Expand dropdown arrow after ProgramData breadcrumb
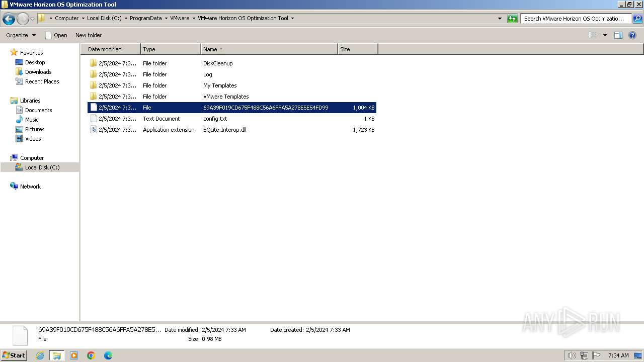 point(166,18)
